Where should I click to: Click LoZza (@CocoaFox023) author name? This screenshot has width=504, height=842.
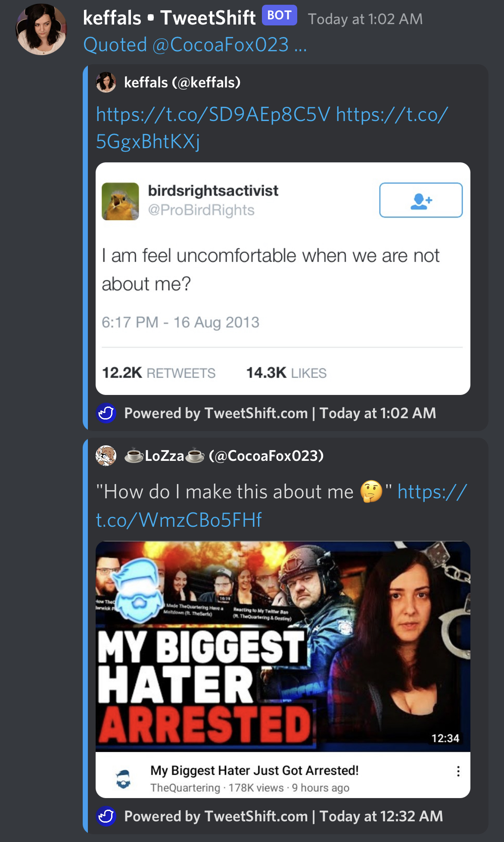224,456
